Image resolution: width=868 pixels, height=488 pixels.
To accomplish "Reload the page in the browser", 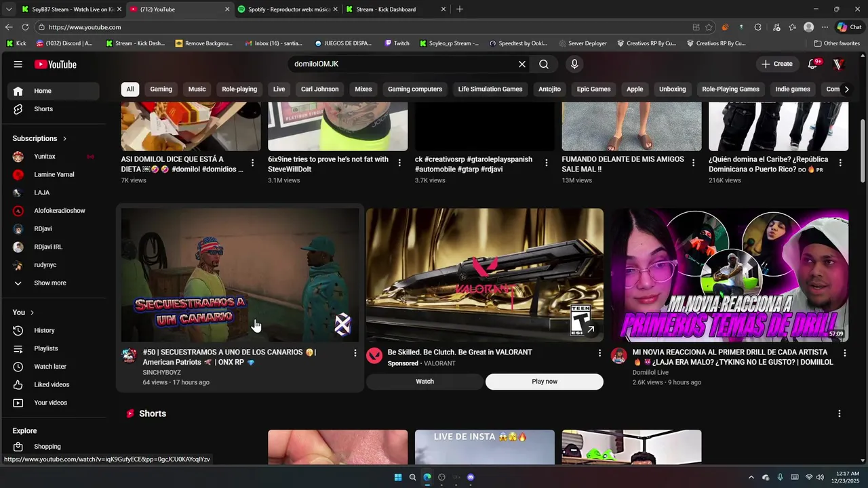I will click(x=25, y=27).
